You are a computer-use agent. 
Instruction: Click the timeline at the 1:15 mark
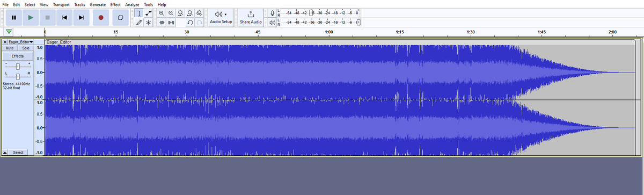coord(400,33)
